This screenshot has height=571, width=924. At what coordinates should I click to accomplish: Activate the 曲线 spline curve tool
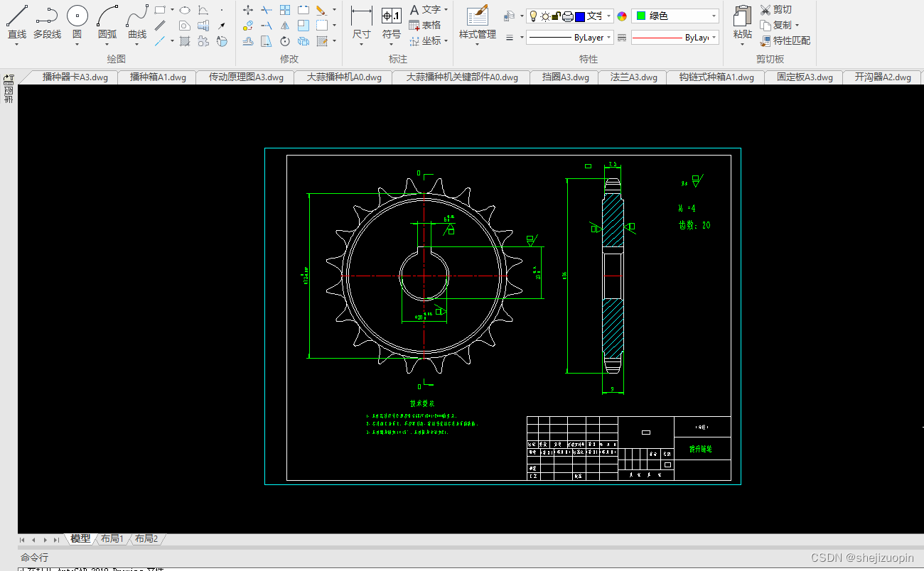point(137,23)
